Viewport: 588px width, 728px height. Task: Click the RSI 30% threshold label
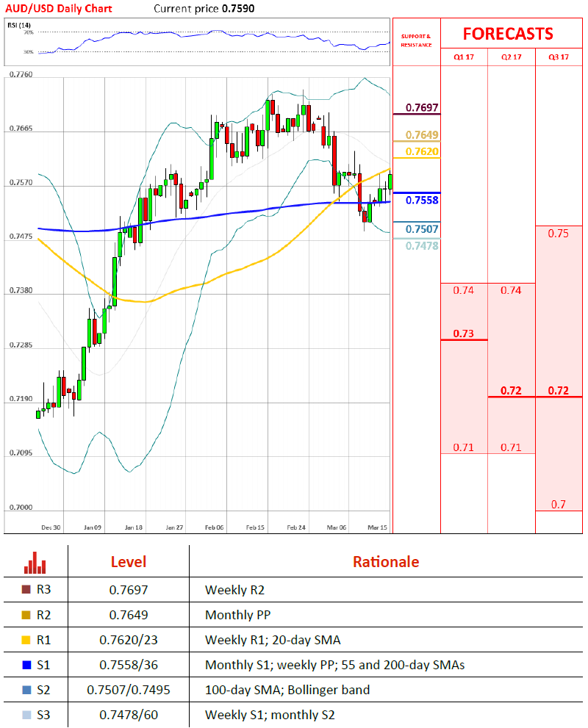point(29,52)
